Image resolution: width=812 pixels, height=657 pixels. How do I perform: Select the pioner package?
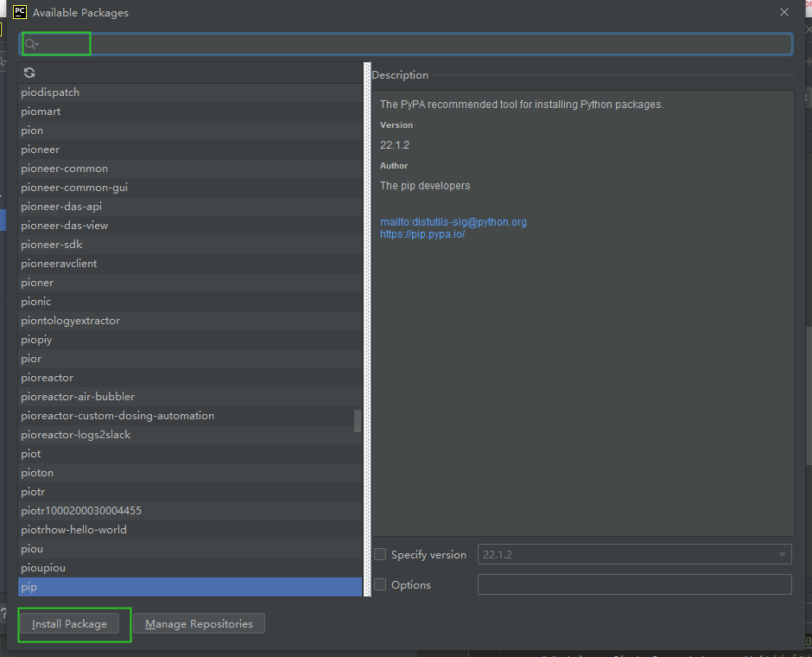(190, 283)
